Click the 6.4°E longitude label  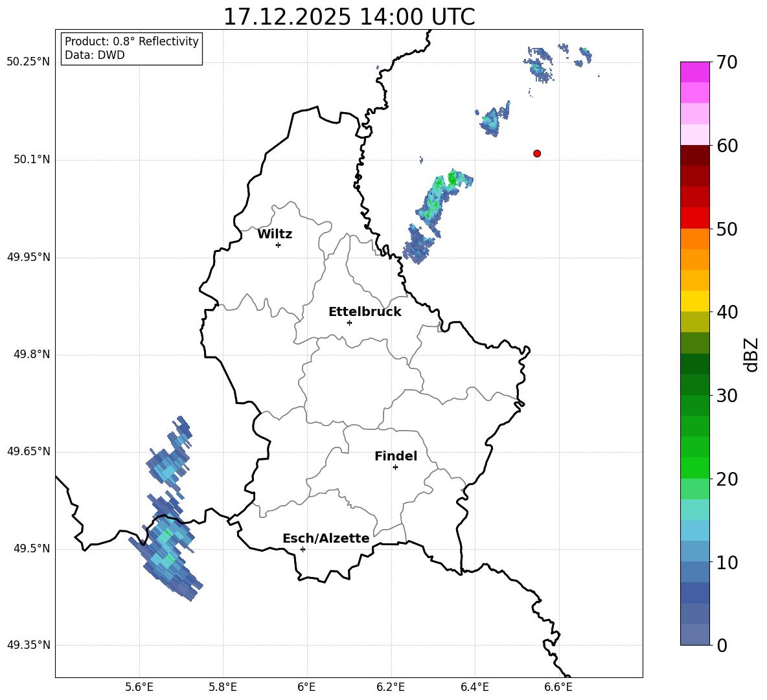point(474,688)
